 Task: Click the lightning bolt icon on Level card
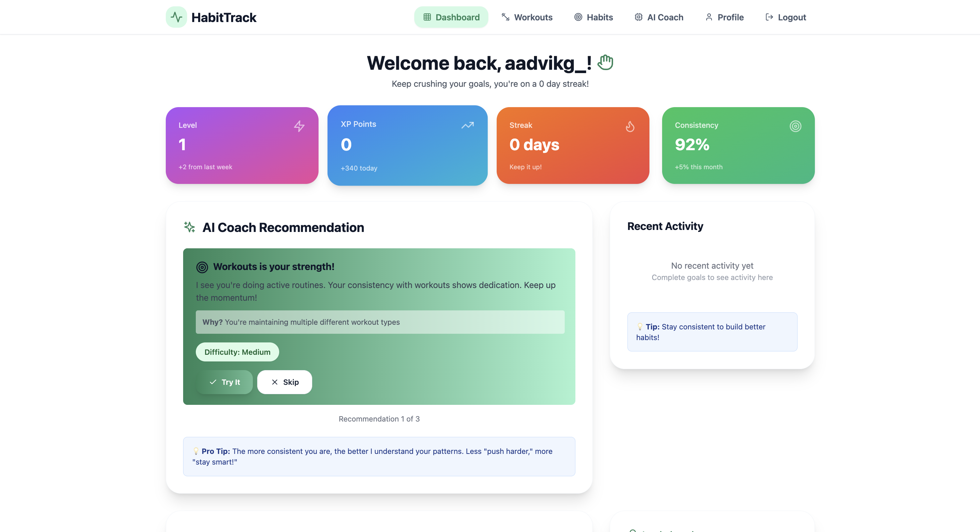[x=299, y=126]
